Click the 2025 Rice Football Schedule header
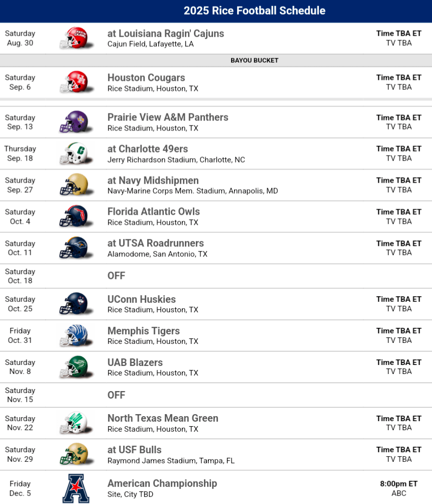The image size is (432, 504). click(x=254, y=11)
